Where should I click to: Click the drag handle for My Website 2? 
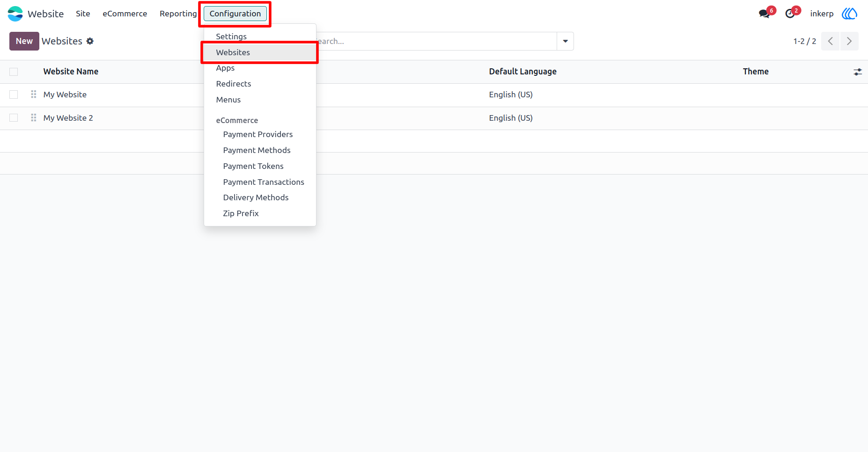coord(34,118)
